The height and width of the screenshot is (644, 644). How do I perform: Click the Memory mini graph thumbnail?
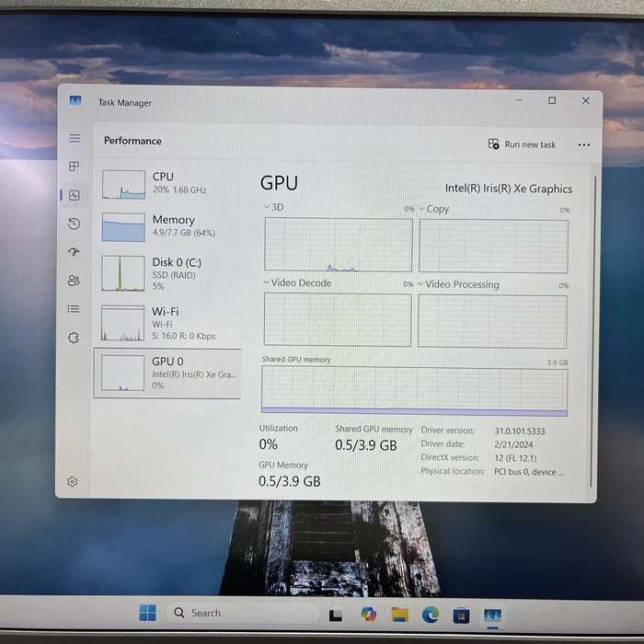coord(123,227)
